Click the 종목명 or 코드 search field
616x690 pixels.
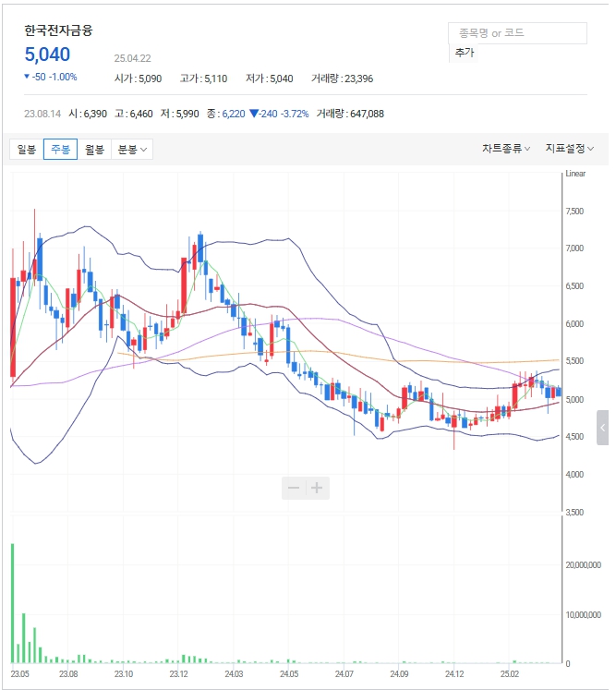pos(517,33)
